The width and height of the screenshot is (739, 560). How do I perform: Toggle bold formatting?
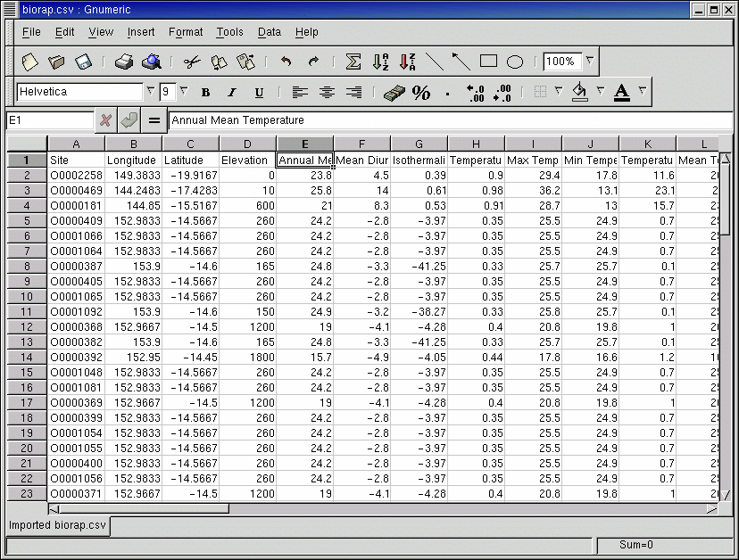click(x=205, y=92)
